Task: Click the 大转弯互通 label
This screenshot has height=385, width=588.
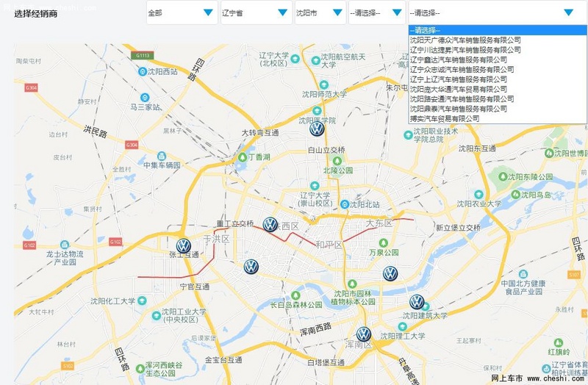Action: [x=260, y=133]
